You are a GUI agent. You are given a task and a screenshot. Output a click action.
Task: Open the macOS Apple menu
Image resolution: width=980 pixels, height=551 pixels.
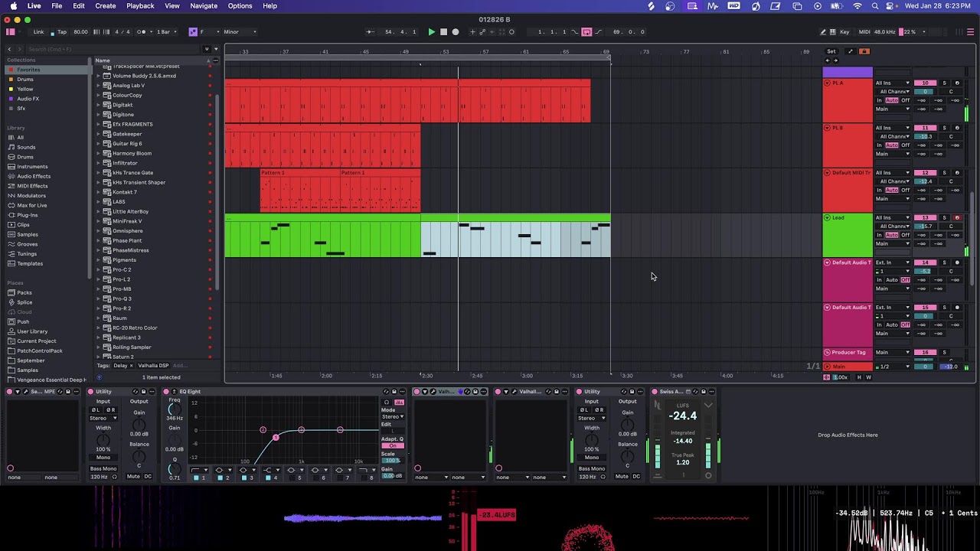click(x=13, y=6)
